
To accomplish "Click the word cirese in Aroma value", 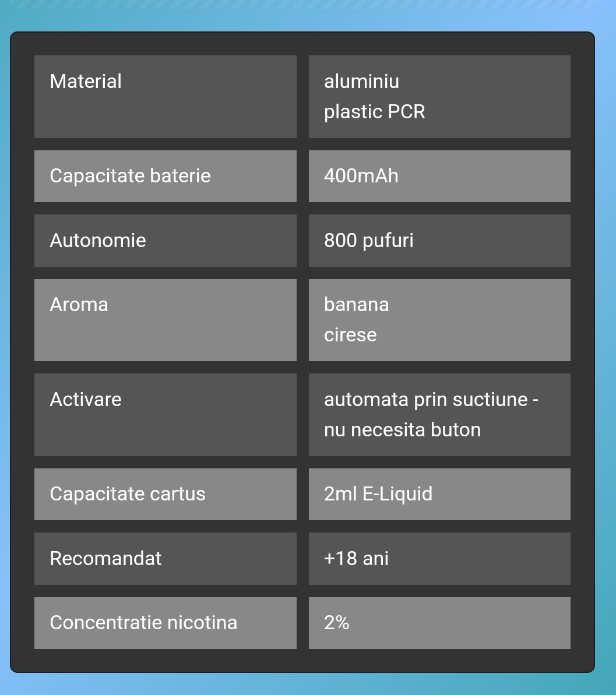I will [x=350, y=335].
